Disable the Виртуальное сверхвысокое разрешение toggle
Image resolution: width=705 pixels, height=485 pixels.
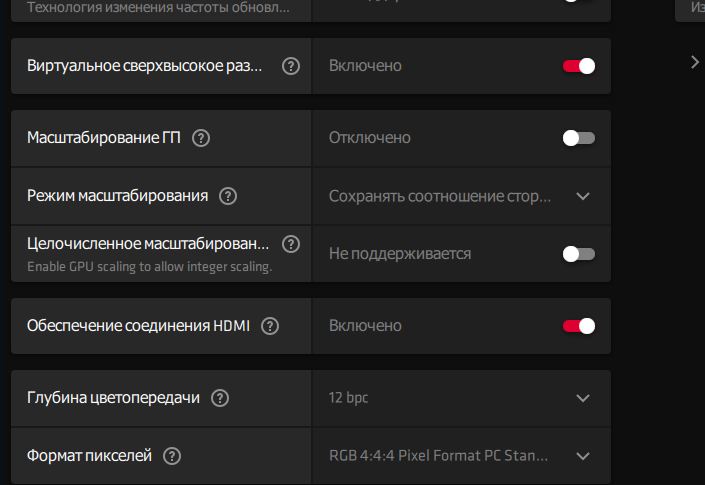(579, 66)
